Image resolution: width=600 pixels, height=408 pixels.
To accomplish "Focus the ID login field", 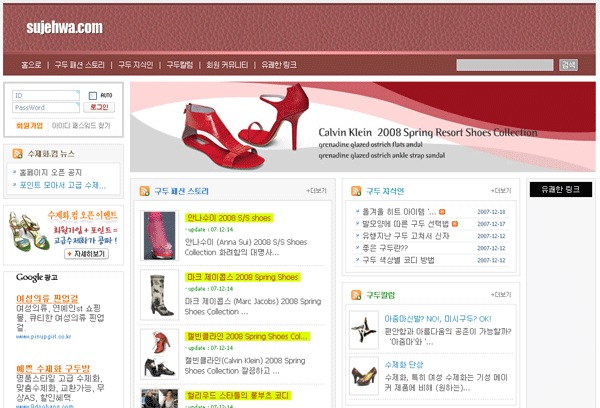I will pos(46,95).
